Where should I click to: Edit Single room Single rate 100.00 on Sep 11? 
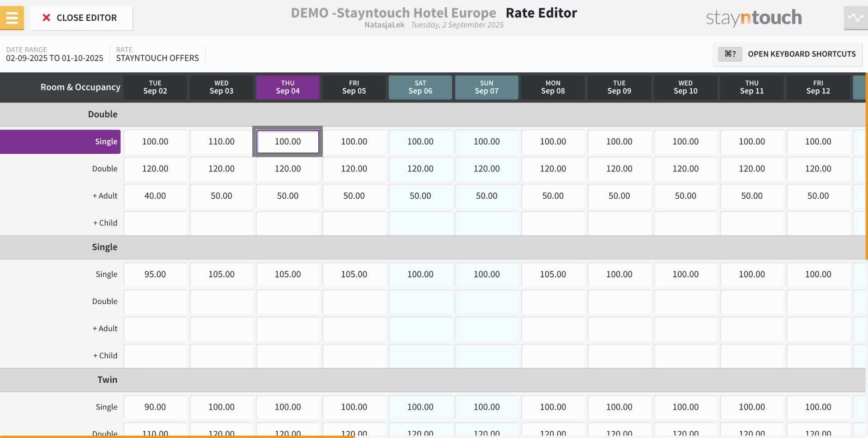click(752, 274)
